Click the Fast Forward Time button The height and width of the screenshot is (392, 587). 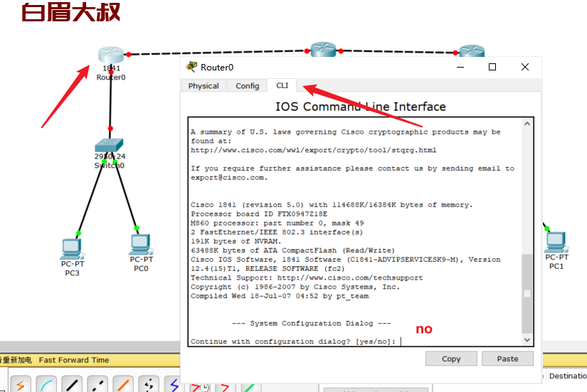pyautogui.click(x=74, y=360)
